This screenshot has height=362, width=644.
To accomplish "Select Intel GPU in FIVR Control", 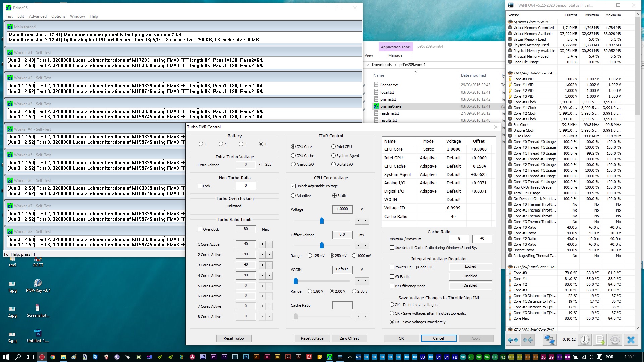I will coord(333,147).
